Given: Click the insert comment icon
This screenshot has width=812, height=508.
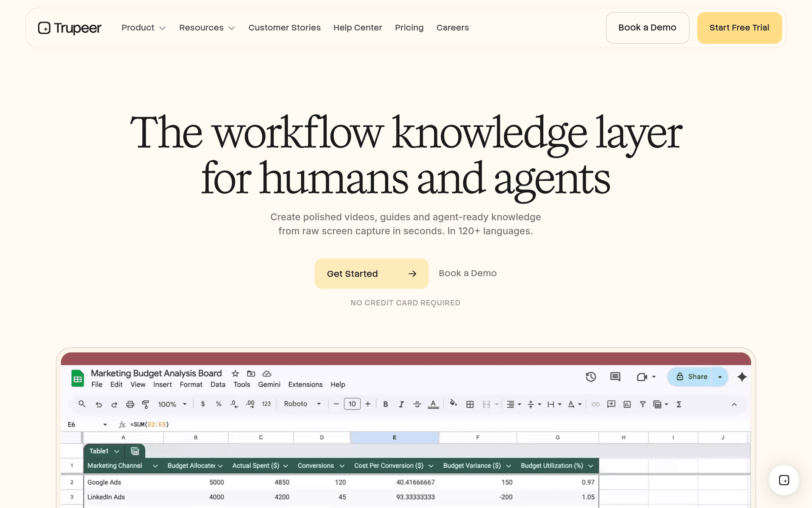Looking at the screenshot, I should pyautogui.click(x=611, y=404).
